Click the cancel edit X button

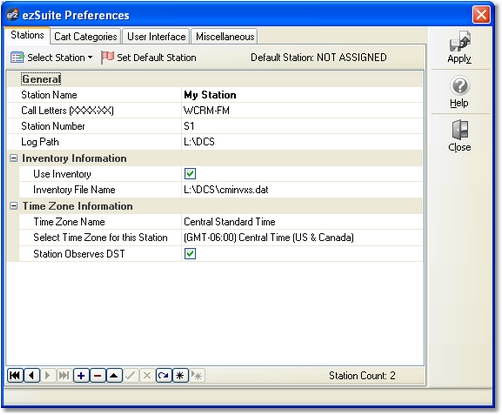click(x=147, y=376)
